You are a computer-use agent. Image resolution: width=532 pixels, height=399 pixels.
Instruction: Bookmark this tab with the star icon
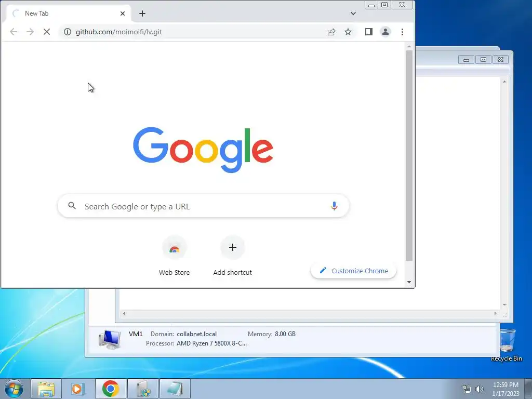pyautogui.click(x=348, y=32)
